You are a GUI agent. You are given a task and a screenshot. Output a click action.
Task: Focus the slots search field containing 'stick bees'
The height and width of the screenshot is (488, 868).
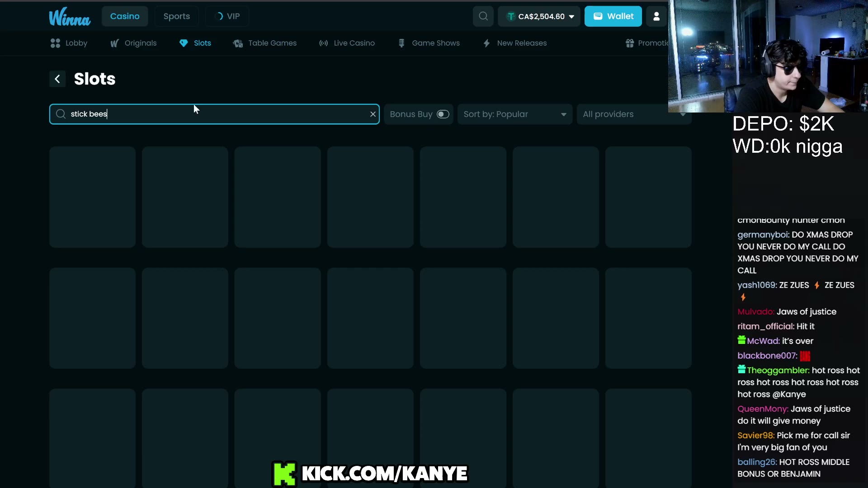214,114
